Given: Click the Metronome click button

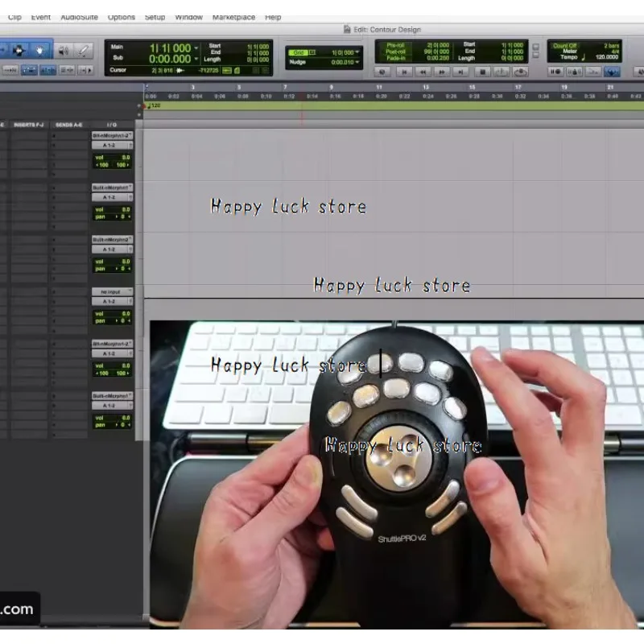Looking at the screenshot, I should [574, 72].
